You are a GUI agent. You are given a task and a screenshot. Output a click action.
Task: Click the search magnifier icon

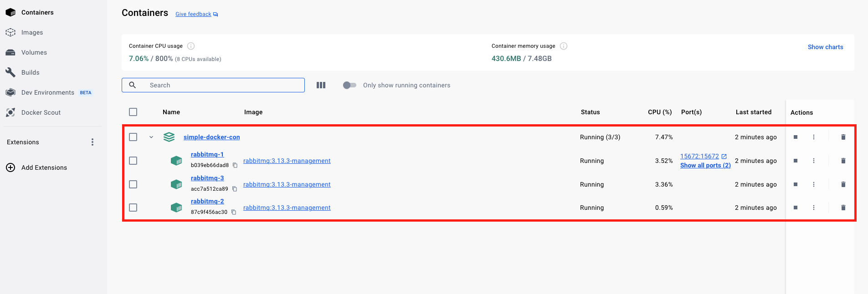pyautogui.click(x=133, y=85)
